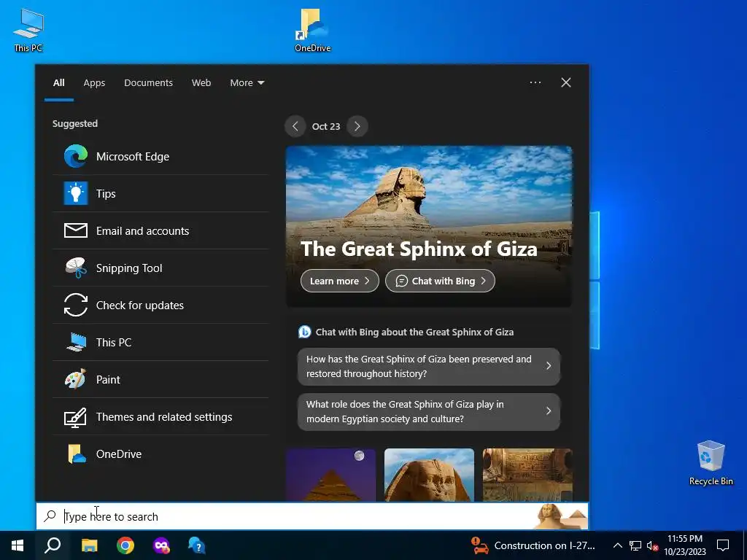The image size is (747, 560).
Task: Click the Sphinx graphic in search box
Action: click(x=562, y=517)
